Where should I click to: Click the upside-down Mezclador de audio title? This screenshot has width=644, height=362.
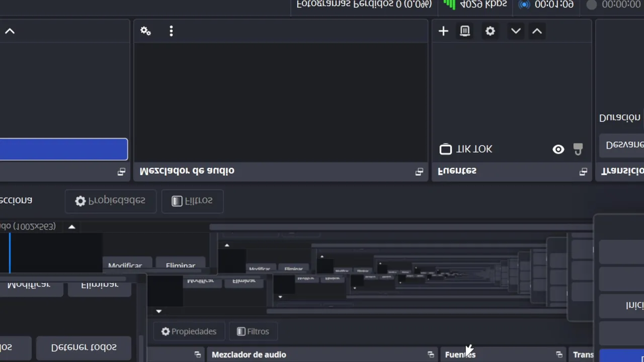[187, 171]
